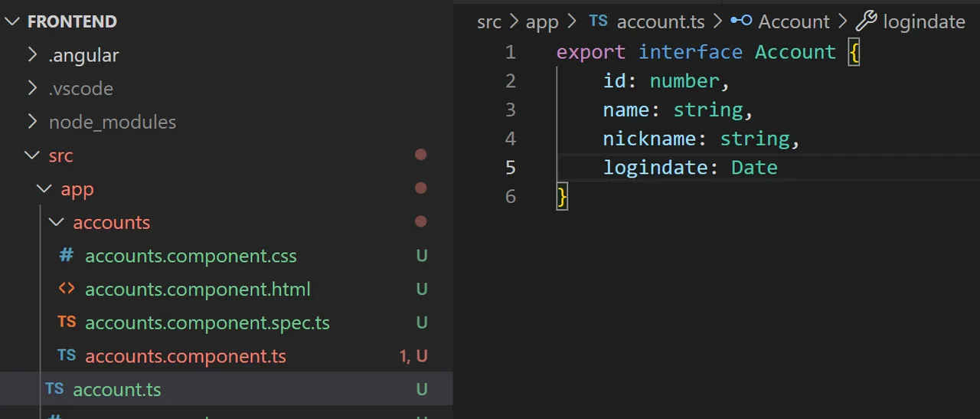The height and width of the screenshot is (419, 980).
Task: Click the HTML brackets icon for accounts.component.html
Action: coord(67,289)
